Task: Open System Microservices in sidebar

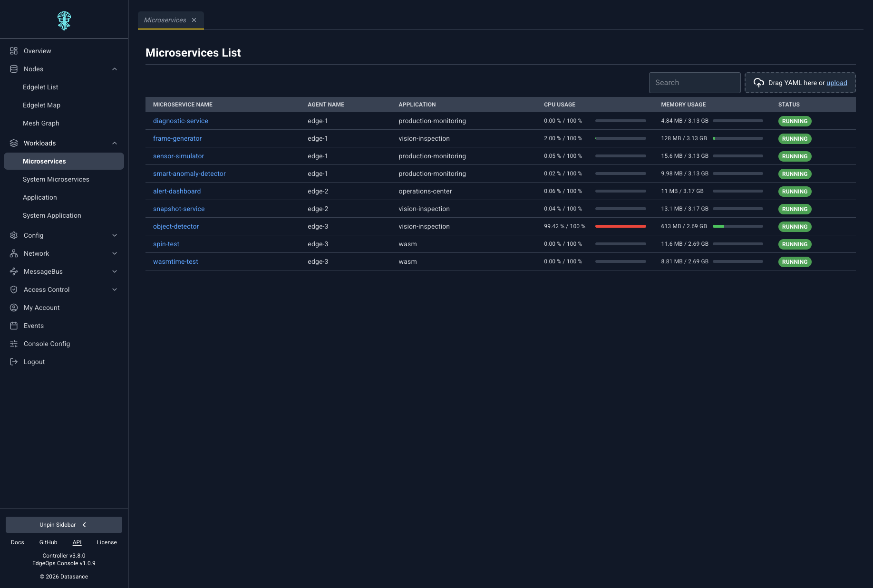Action: (56, 179)
